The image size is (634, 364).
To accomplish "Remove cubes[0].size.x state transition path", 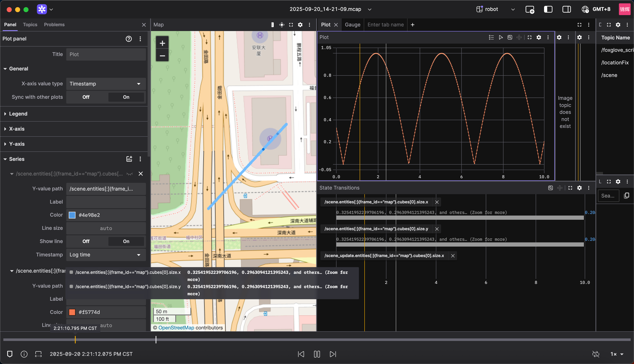I will (437, 202).
